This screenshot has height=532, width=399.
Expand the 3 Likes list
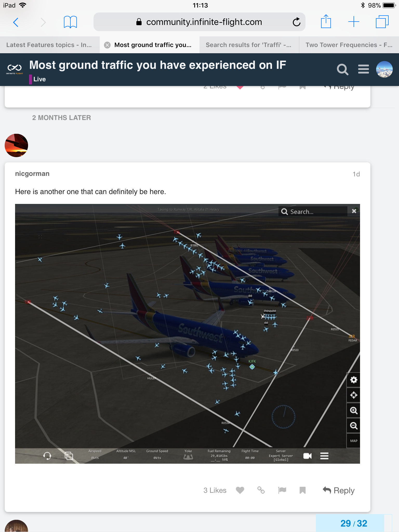[x=215, y=490]
